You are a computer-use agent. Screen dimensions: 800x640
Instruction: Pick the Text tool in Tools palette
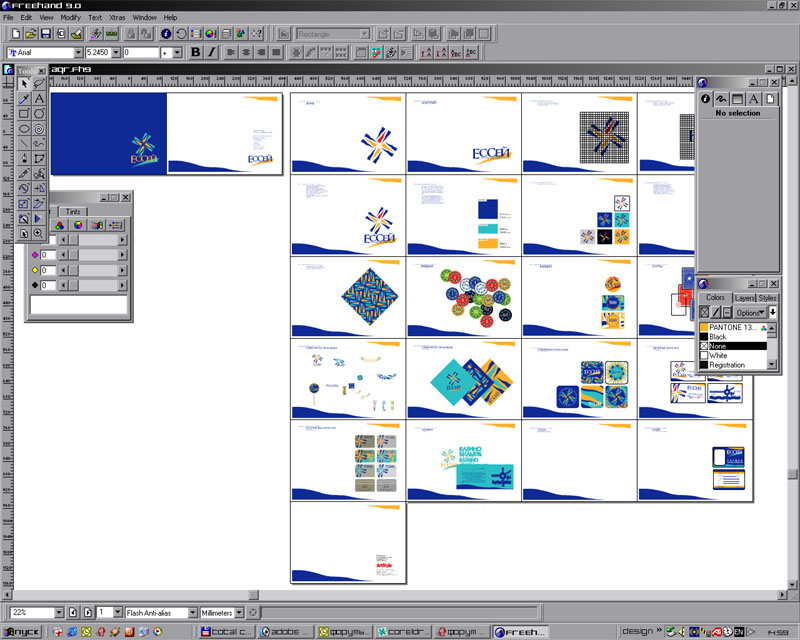[x=39, y=99]
